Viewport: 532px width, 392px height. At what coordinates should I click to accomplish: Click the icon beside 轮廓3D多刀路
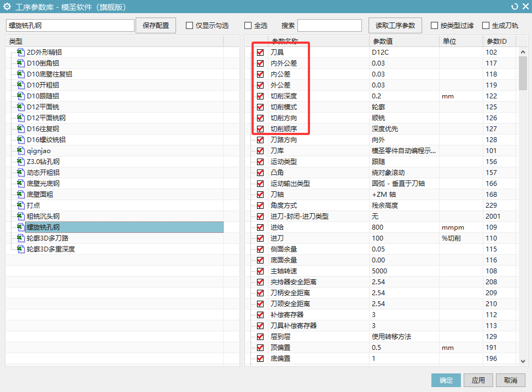coord(21,238)
